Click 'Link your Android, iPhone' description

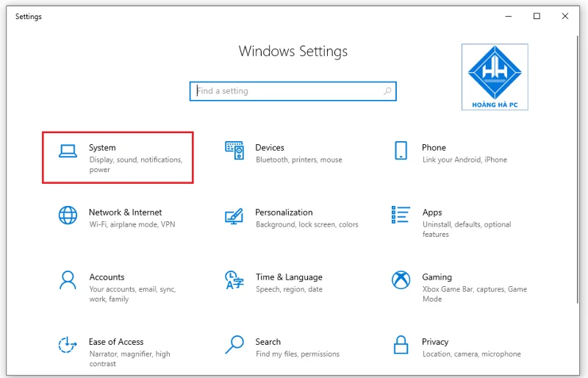click(465, 160)
